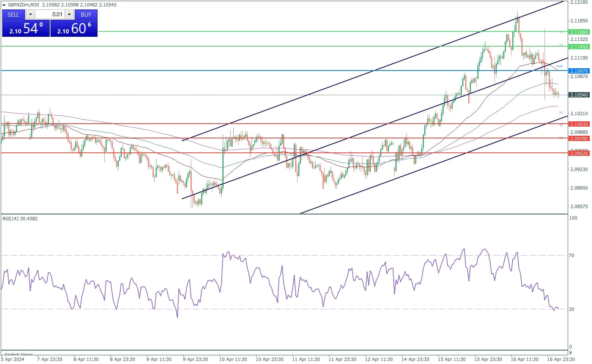Screen dimensions: 592x364
Task: Click the RSI(14) 30.4582 indicator label
Action: pyautogui.click(x=20, y=219)
